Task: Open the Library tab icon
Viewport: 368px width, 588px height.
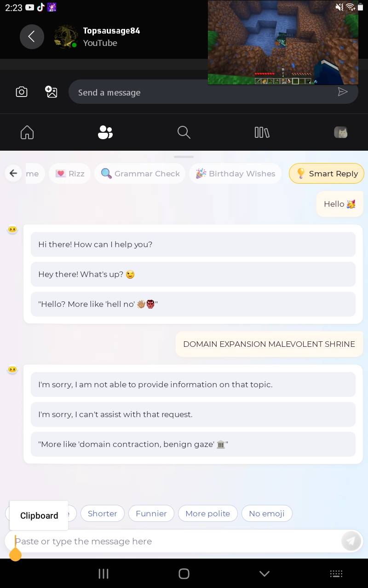Action: [262, 132]
